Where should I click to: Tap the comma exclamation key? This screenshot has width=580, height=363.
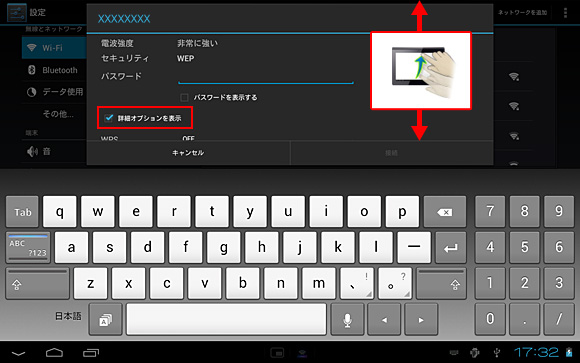coord(357,284)
